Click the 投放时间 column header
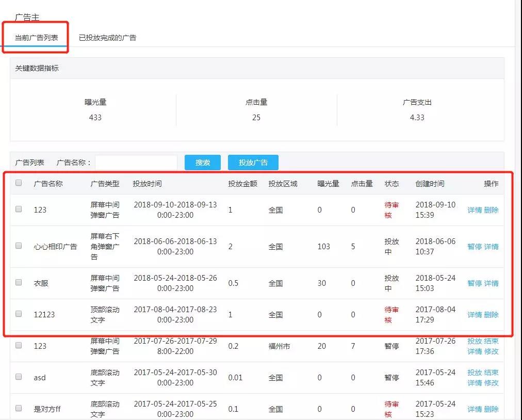 click(147, 184)
